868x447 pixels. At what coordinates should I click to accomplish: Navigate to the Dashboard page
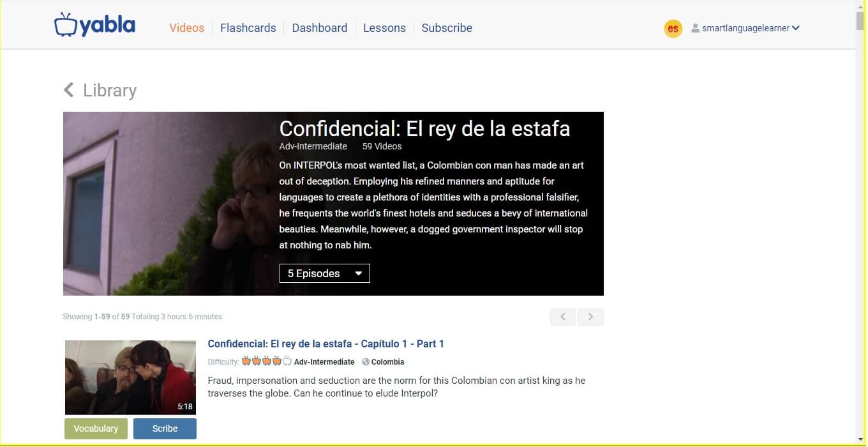(x=319, y=28)
